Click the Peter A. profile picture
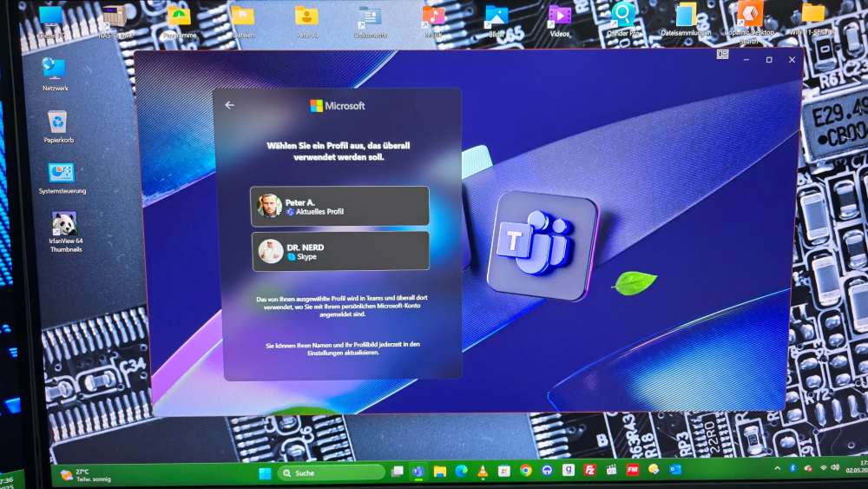This screenshot has width=868, height=489. 270,206
